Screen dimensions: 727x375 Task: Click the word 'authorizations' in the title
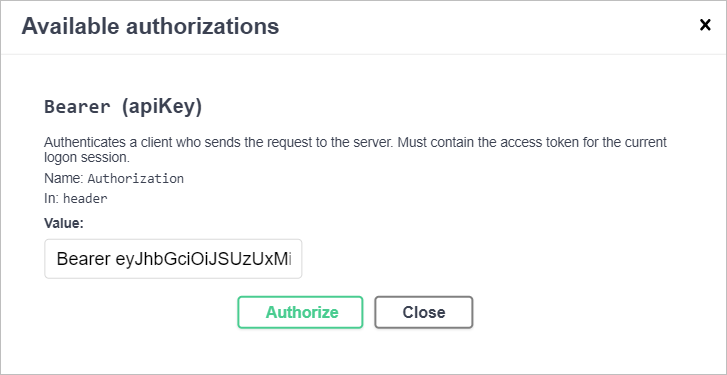pyautogui.click(x=203, y=26)
